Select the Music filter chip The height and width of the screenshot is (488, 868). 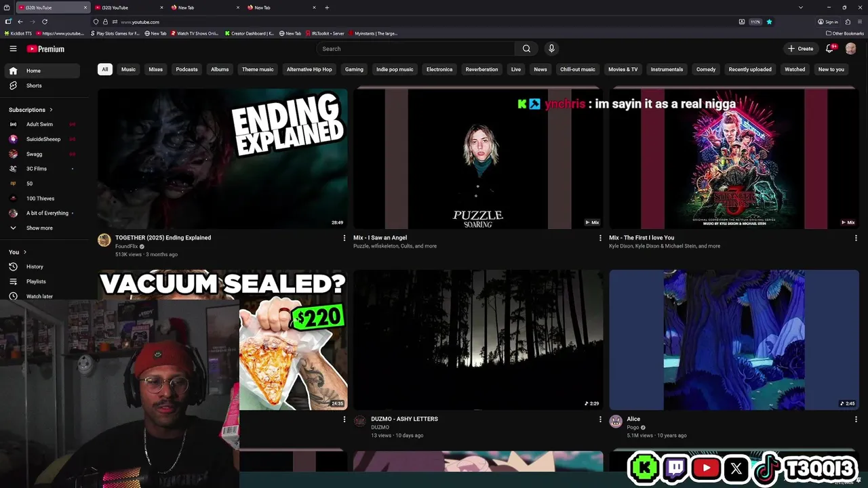point(128,69)
